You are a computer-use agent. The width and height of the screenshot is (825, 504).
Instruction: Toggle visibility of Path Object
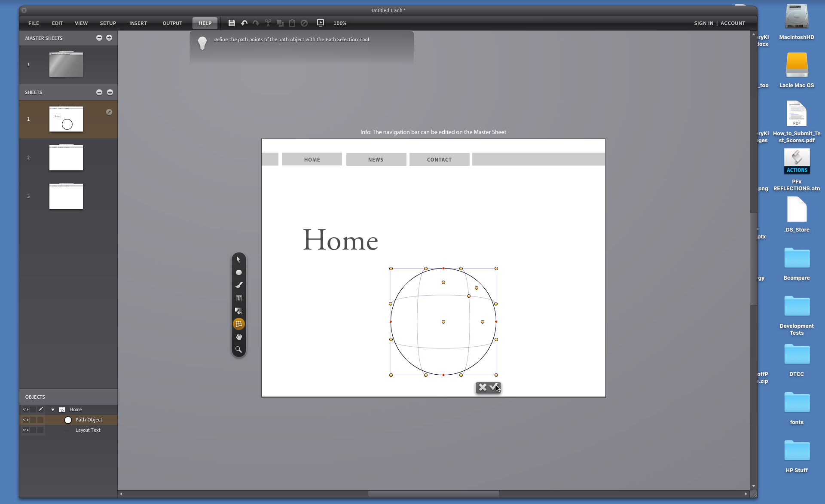pyautogui.click(x=26, y=420)
